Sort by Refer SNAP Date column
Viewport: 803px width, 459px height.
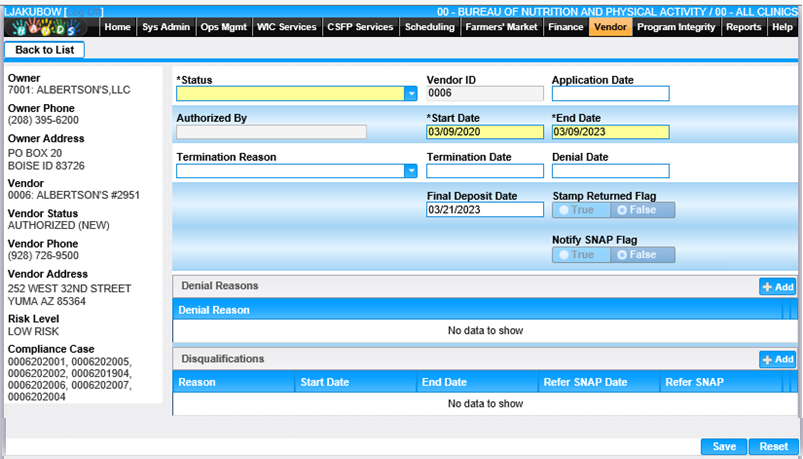click(x=599, y=382)
